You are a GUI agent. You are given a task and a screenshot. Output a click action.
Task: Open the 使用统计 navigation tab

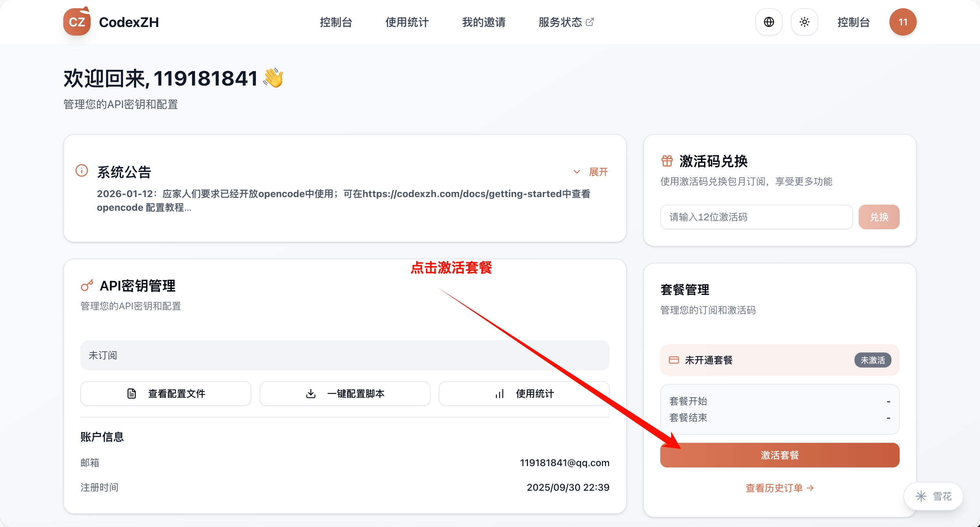(x=407, y=22)
